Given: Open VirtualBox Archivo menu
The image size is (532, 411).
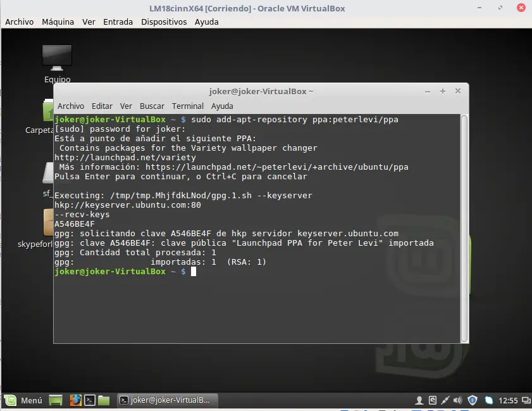Looking at the screenshot, I should [20, 22].
